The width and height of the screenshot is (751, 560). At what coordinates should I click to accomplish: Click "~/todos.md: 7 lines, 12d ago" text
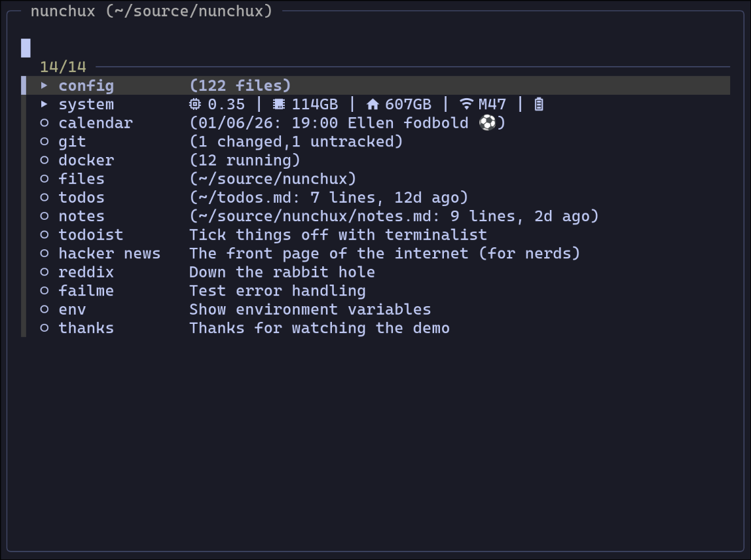tap(329, 198)
